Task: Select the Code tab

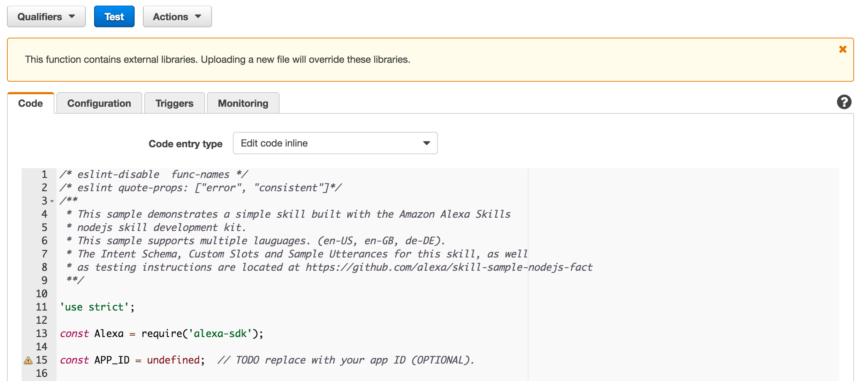Action: (x=30, y=103)
